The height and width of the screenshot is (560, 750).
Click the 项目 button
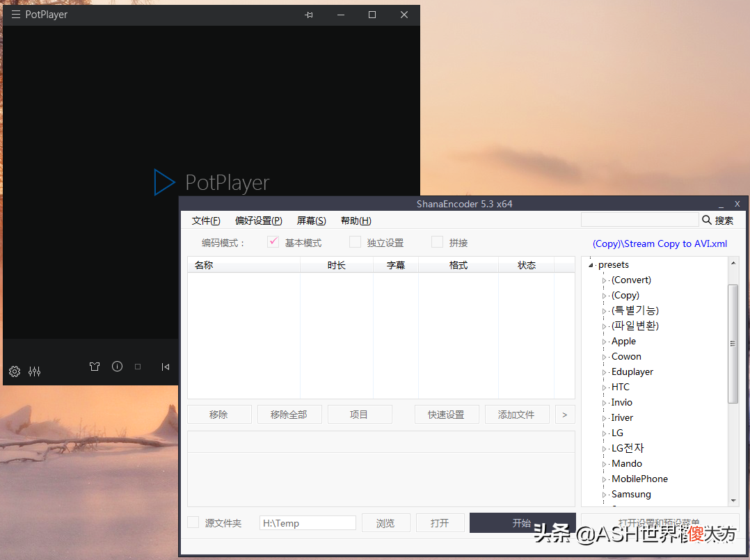360,414
